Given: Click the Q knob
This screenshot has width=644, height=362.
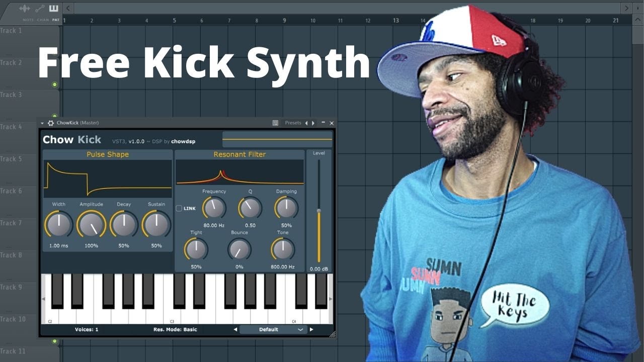Looking at the screenshot, I should (250, 208).
